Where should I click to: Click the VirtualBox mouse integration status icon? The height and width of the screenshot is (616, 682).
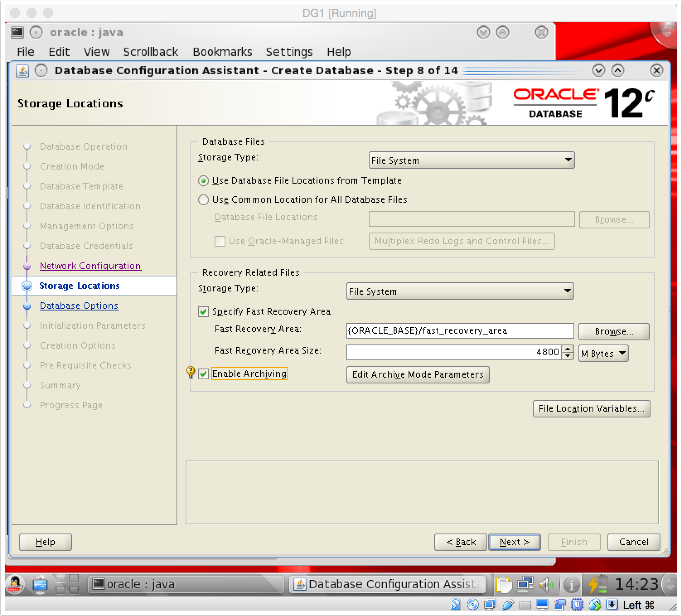tap(595, 605)
